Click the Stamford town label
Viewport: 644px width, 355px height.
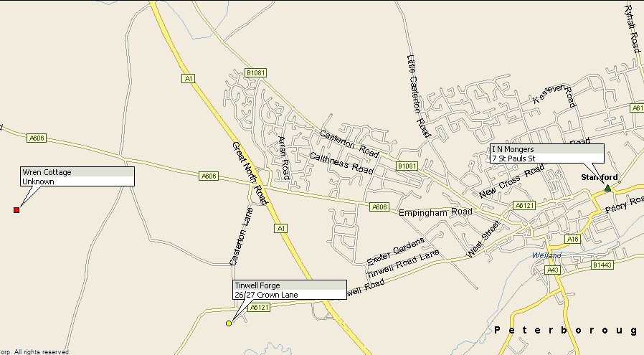pyautogui.click(x=600, y=177)
